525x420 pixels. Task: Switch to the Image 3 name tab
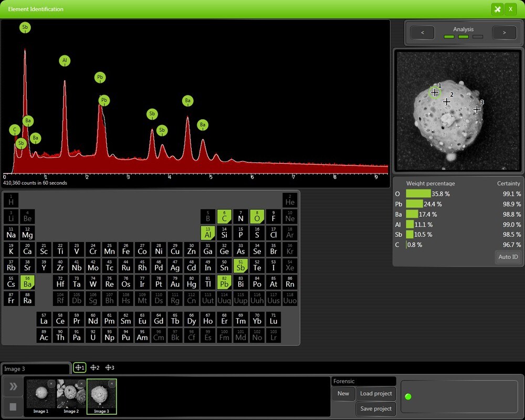click(x=36, y=367)
